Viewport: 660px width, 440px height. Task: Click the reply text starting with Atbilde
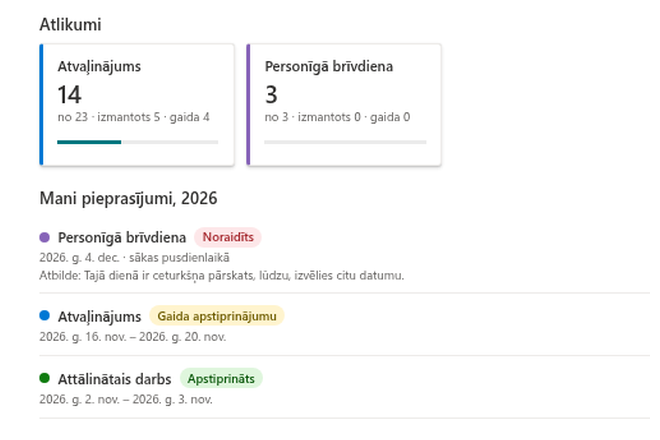(222, 275)
